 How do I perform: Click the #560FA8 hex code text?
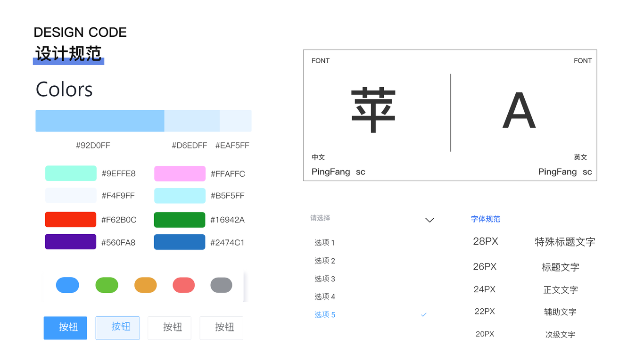(x=118, y=243)
